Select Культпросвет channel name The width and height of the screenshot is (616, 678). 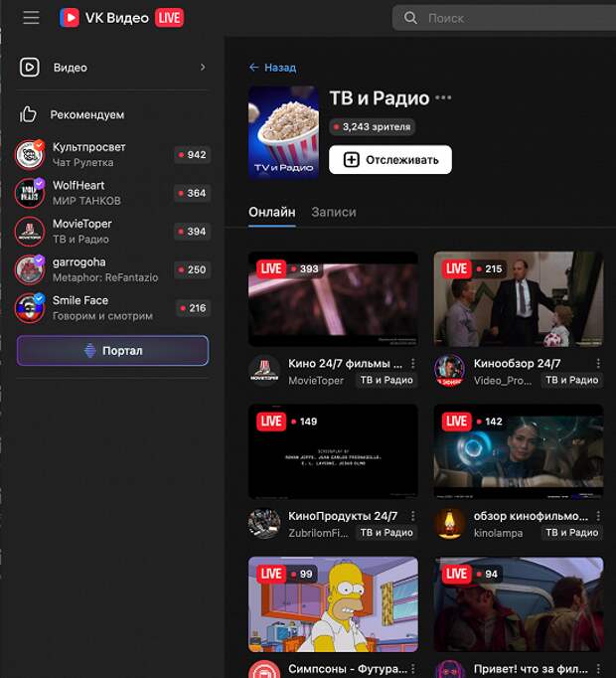point(89,147)
